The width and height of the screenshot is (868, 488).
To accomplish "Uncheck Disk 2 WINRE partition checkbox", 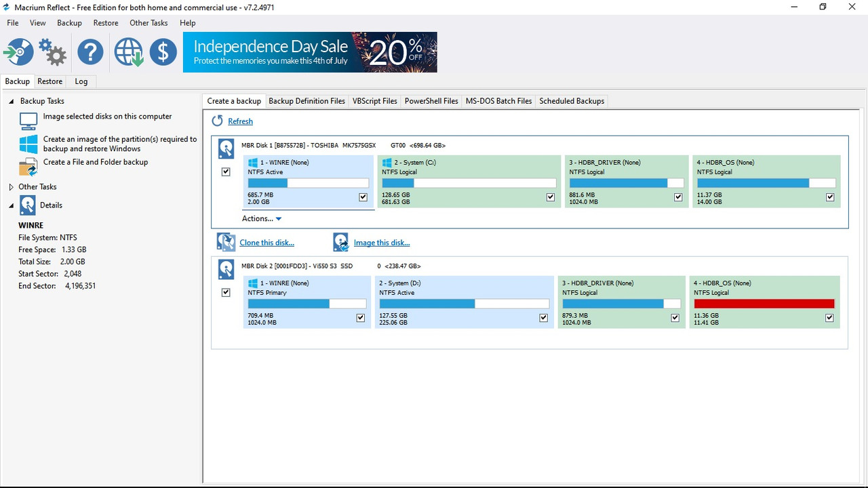I will [x=360, y=318].
